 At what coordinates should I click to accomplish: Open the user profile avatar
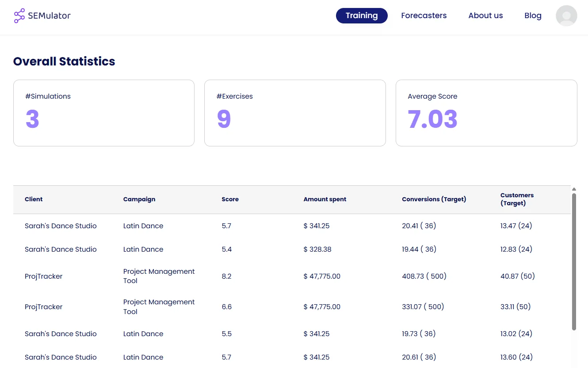coord(566,16)
